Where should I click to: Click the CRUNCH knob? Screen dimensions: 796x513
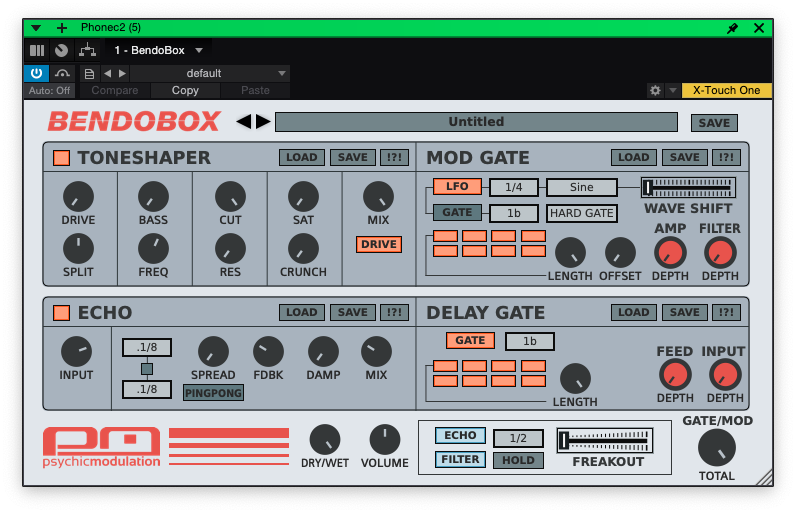point(304,249)
